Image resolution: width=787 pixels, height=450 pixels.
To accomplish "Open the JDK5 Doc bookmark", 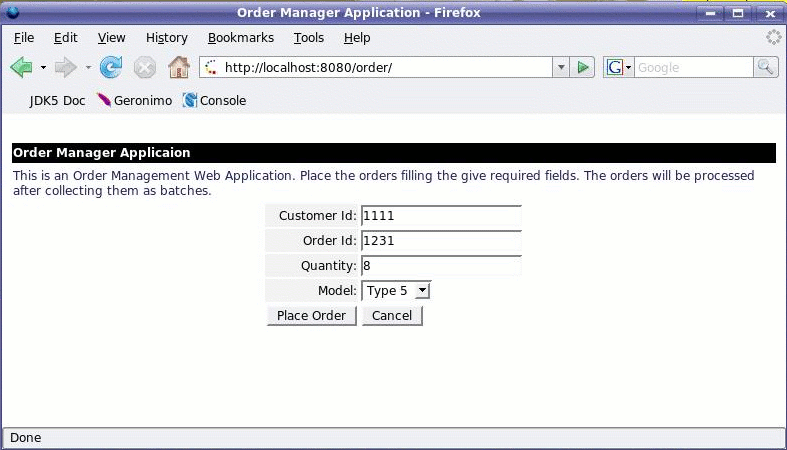I will (x=57, y=101).
